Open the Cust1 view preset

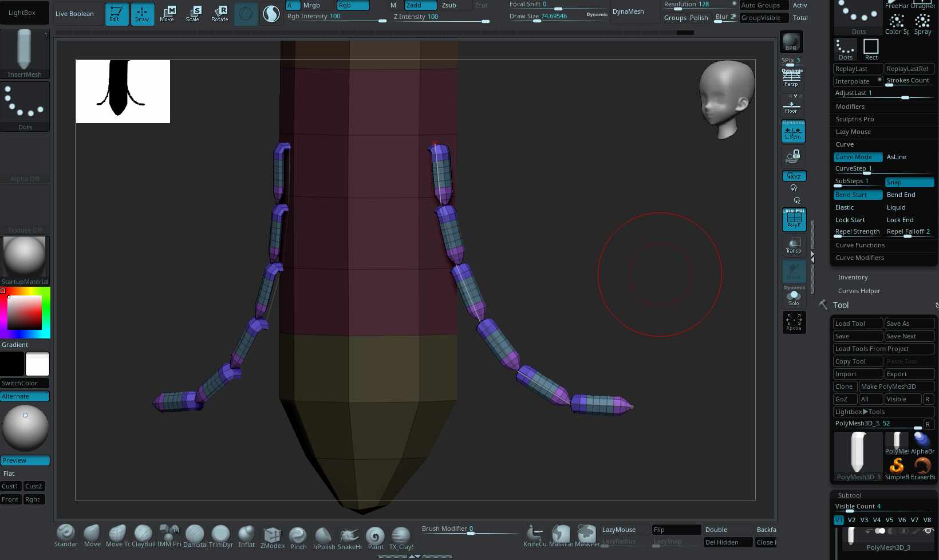click(x=11, y=486)
